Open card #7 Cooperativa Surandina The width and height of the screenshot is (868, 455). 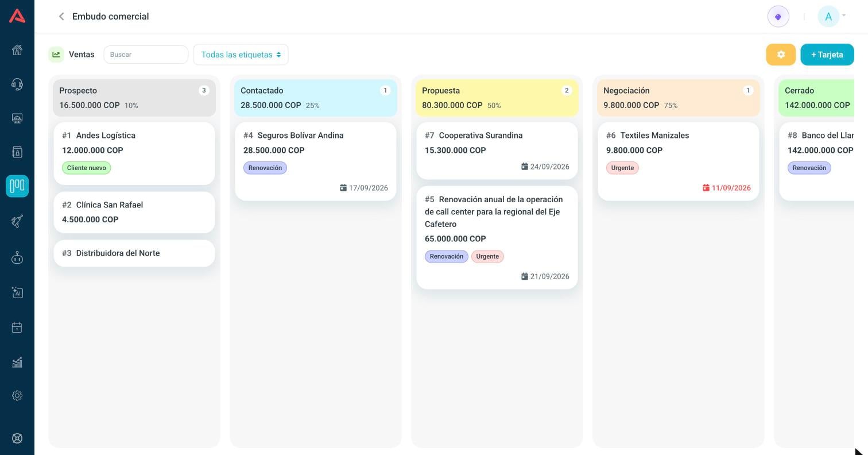(497, 151)
